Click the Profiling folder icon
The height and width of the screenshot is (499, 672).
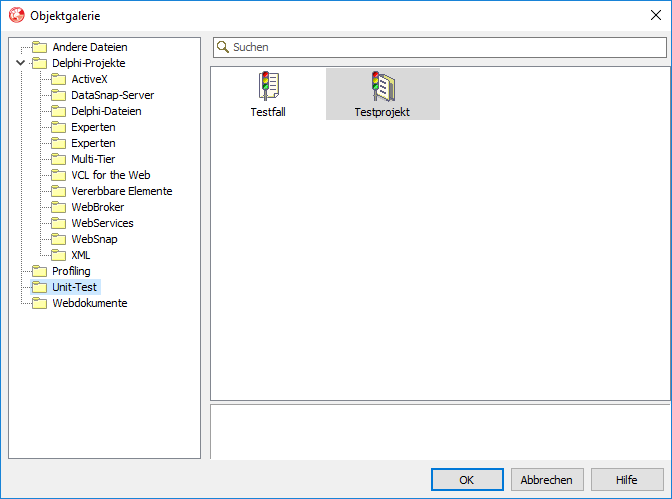point(39,271)
